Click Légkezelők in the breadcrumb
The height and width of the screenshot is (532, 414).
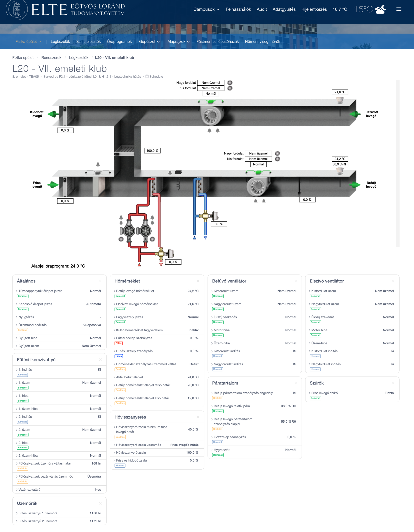click(78, 58)
